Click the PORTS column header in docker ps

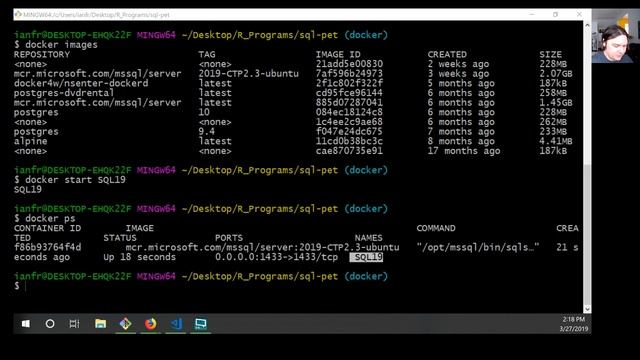point(229,238)
